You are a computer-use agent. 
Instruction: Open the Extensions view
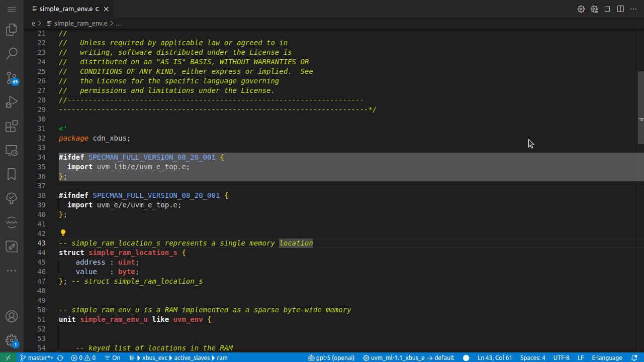click(x=12, y=126)
